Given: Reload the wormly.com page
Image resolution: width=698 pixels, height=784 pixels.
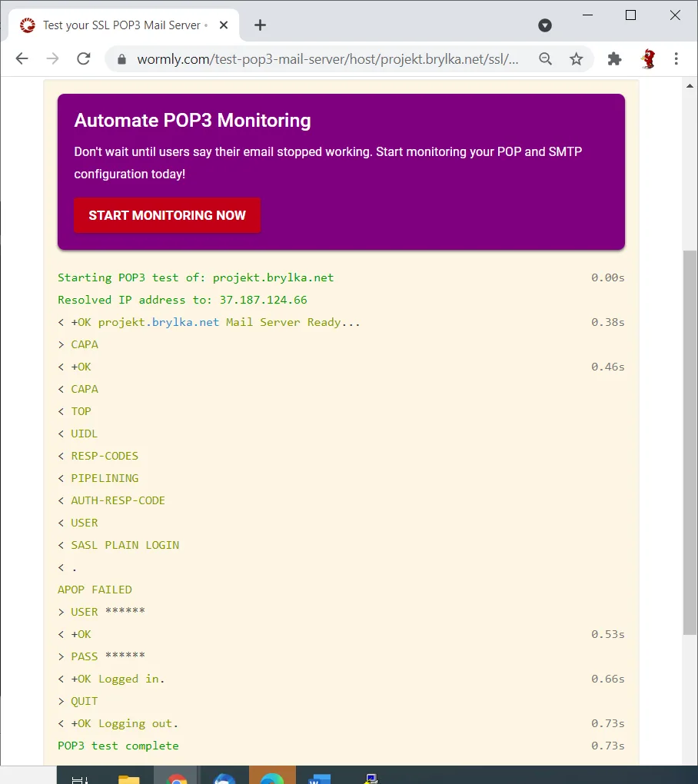Looking at the screenshot, I should 84,59.
